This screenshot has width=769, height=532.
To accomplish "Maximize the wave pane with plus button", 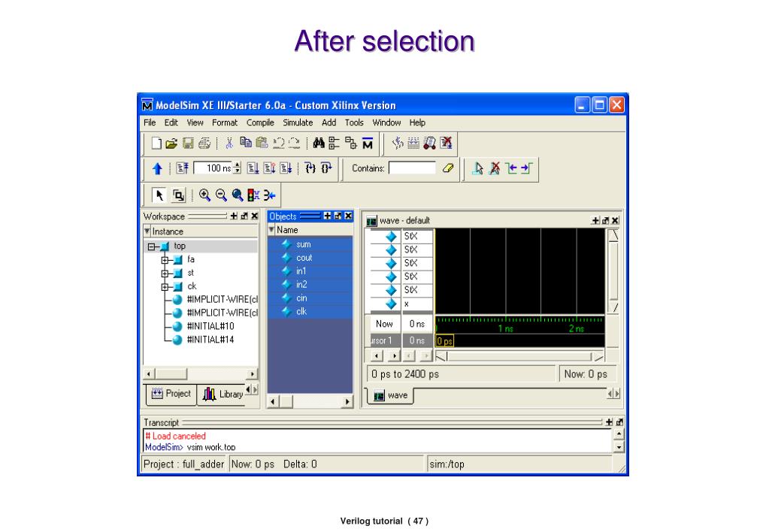I will coord(595,221).
